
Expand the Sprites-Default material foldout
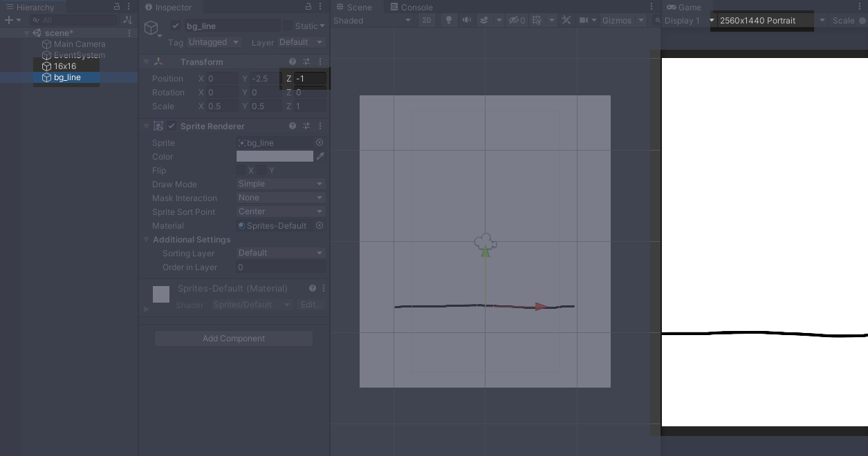coord(146,309)
